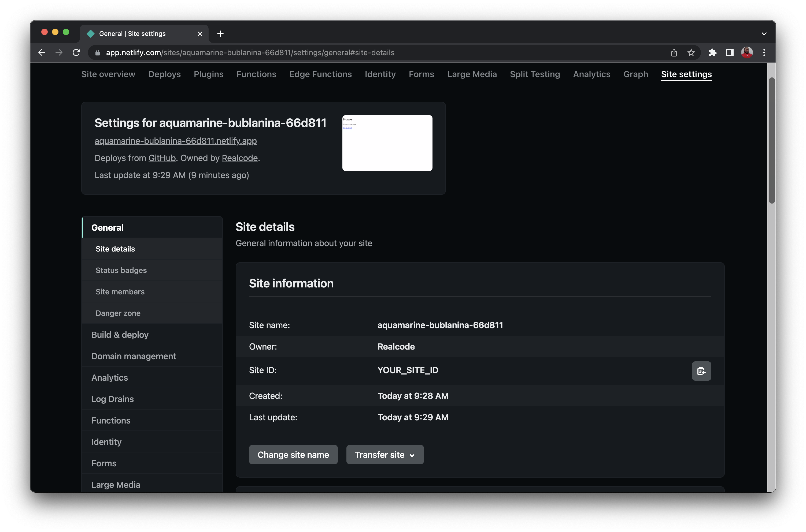The image size is (806, 532).
Task: Open the browser extensions puzzle icon
Action: tap(712, 53)
